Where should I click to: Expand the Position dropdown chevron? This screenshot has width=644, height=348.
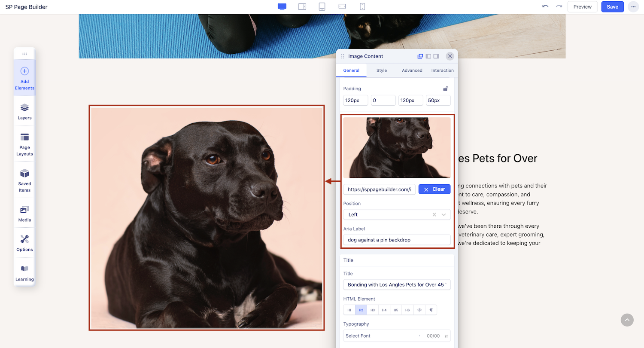click(x=444, y=214)
